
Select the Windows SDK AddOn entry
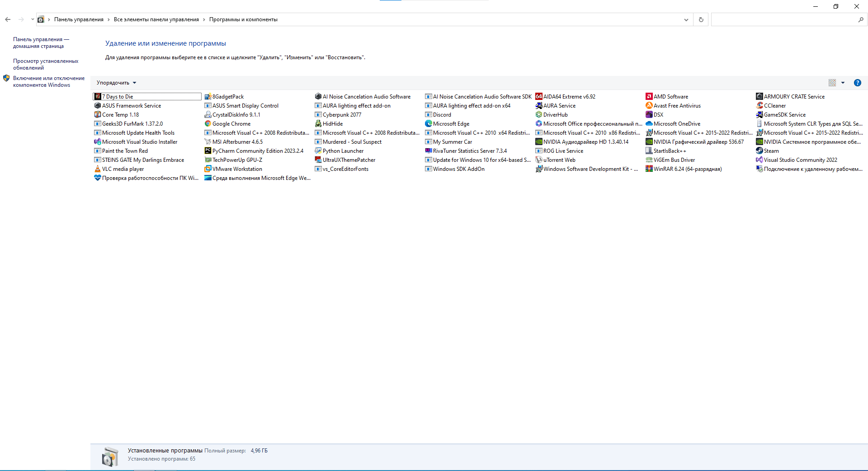coord(455,169)
